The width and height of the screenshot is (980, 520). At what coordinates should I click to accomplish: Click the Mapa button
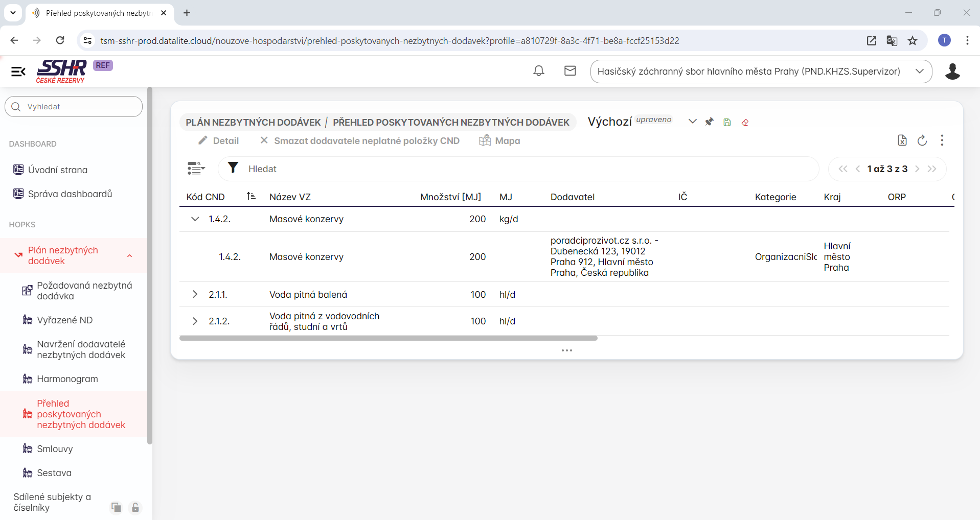click(x=499, y=141)
